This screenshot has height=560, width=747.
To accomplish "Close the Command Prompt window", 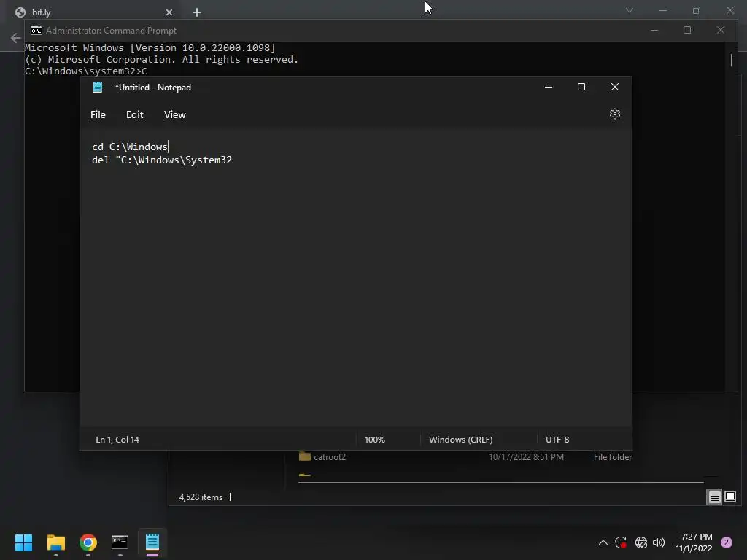I will [x=720, y=31].
